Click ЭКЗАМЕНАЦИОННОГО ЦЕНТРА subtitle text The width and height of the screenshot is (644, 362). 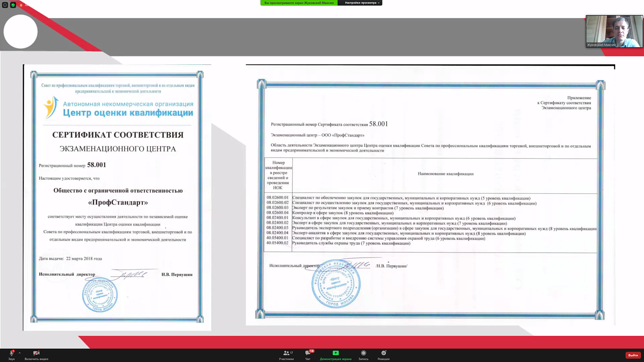point(118,149)
